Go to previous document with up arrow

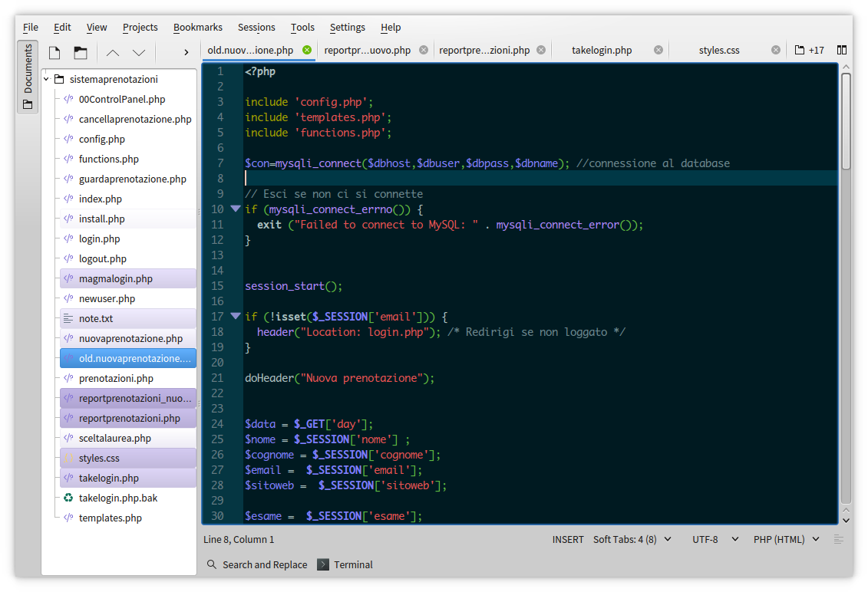(x=112, y=53)
